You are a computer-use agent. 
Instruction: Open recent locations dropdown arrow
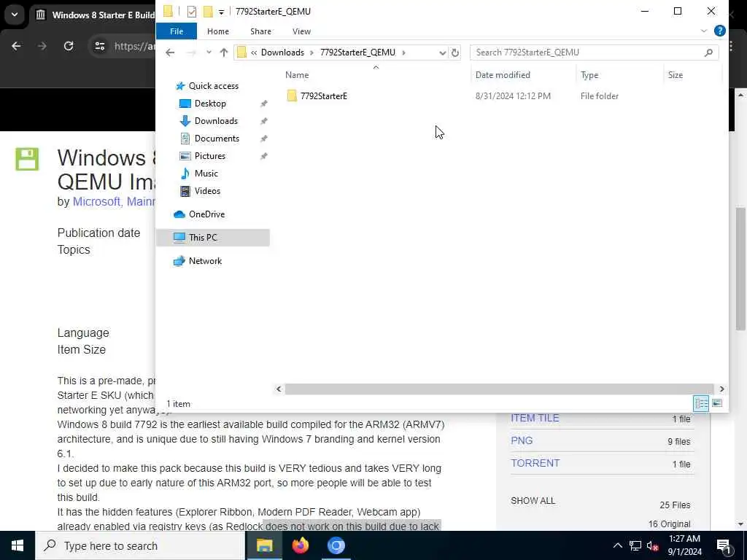point(209,52)
